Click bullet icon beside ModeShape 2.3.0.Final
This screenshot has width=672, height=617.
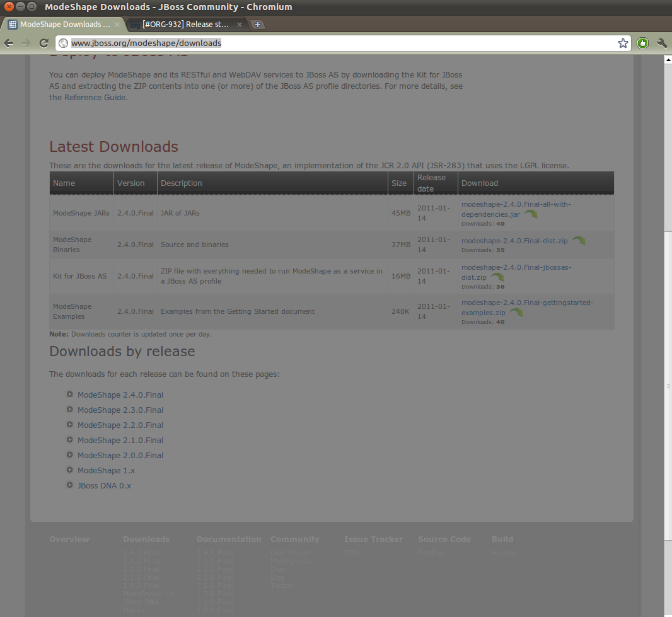[69, 409]
